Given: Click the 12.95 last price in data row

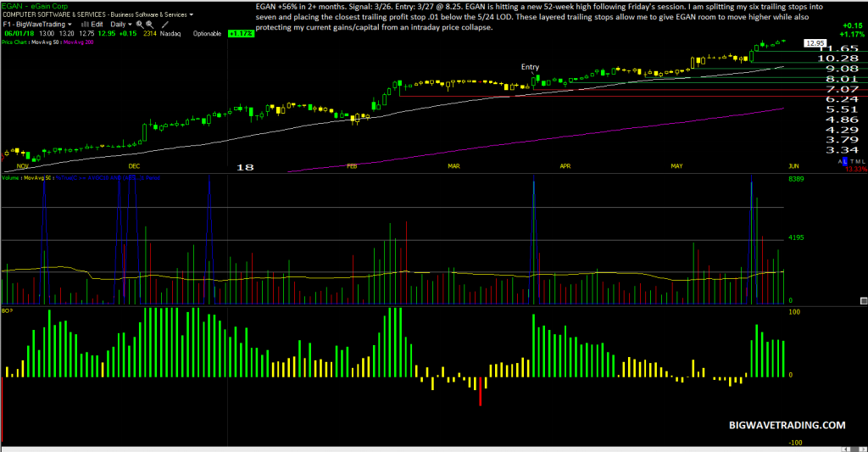Looking at the screenshot, I should [107, 34].
